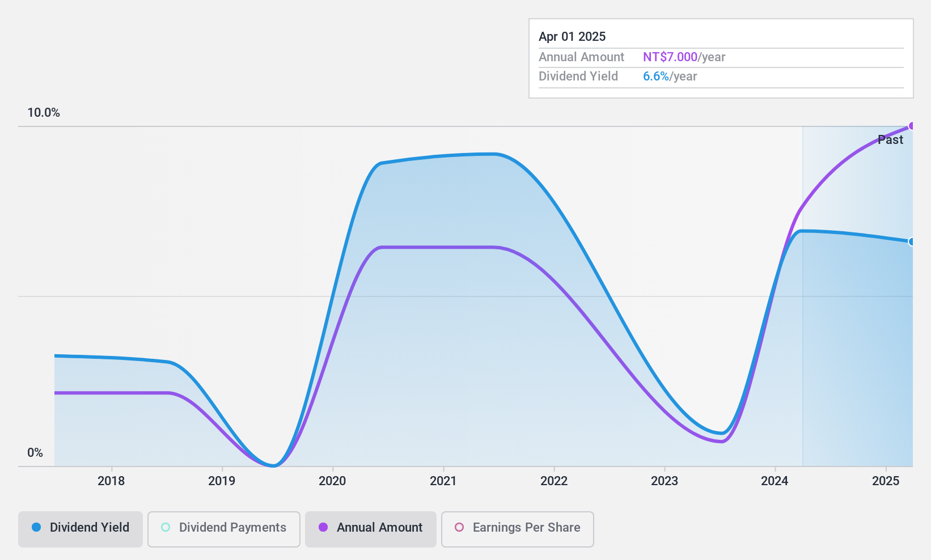Select the blue Dividend Yield end point

(912, 241)
